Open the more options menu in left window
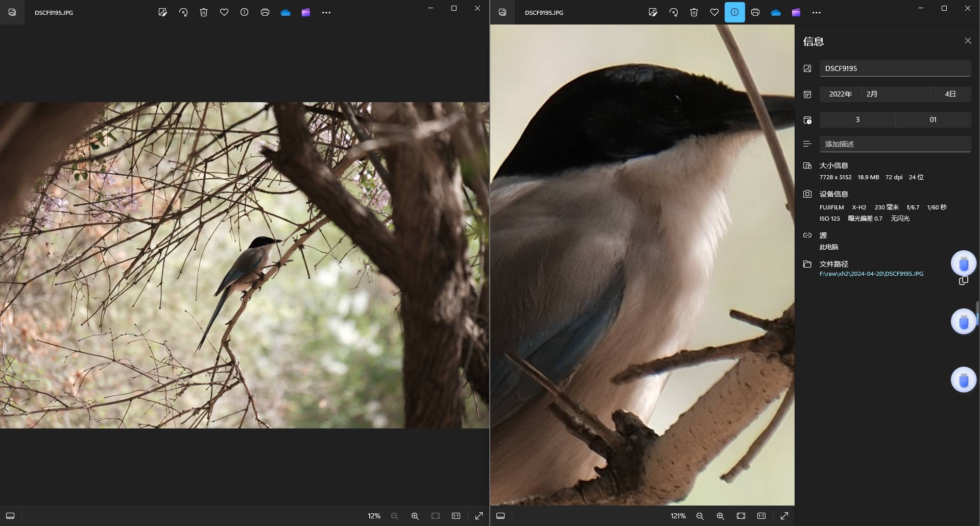The width and height of the screenshot is (980, 526). [x=326, y=12]
